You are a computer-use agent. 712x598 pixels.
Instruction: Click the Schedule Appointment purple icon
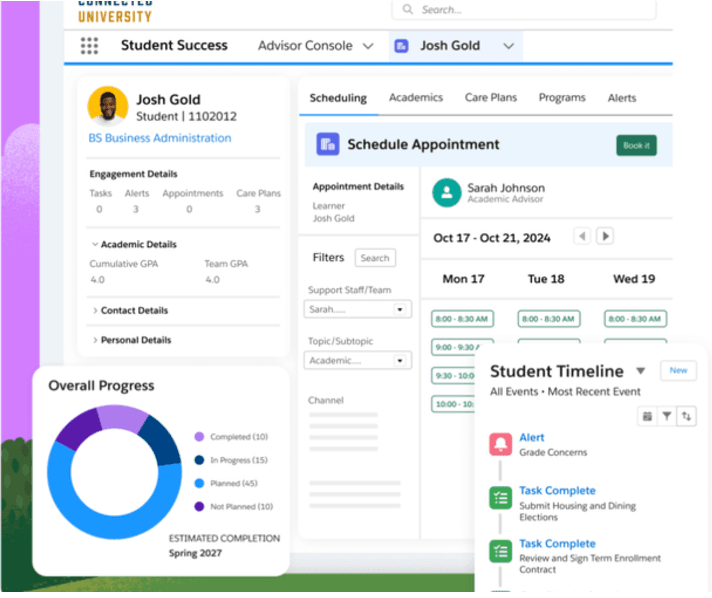pos(328,144)
